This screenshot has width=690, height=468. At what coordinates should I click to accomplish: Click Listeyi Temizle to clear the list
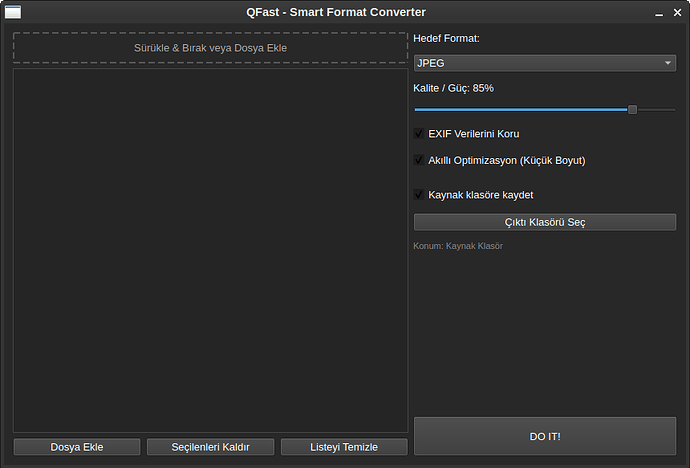tap(344, 447)
